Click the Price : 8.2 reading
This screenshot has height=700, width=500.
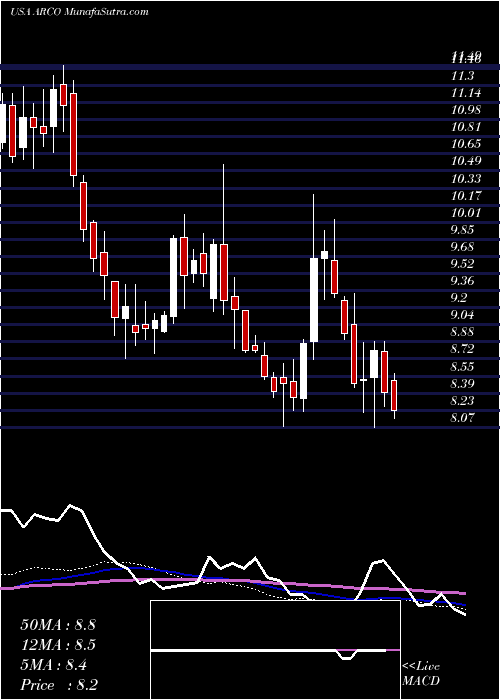click(x=59, y=685)
